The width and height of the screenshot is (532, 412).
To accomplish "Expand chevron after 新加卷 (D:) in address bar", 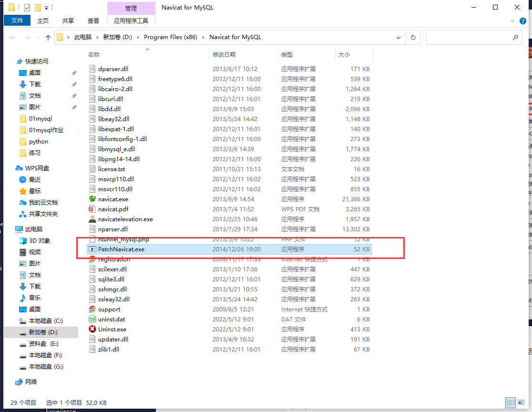I will 138,37.
